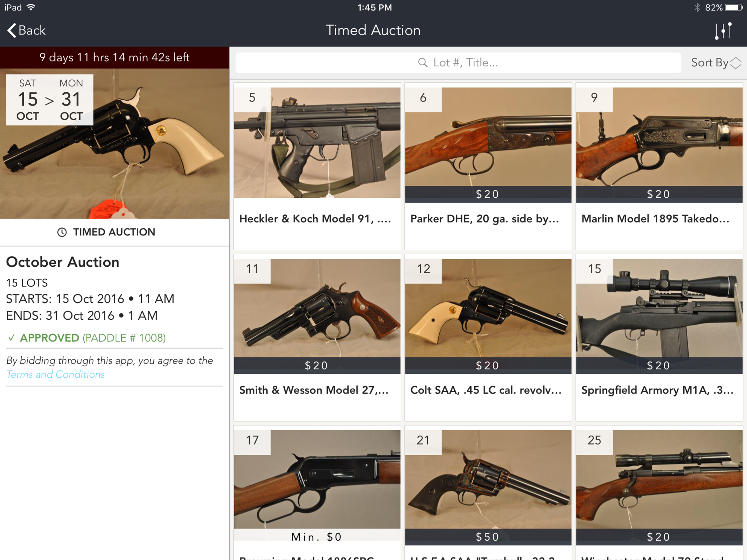Tap the Sort By up-down arrows

tap(736, 63)
